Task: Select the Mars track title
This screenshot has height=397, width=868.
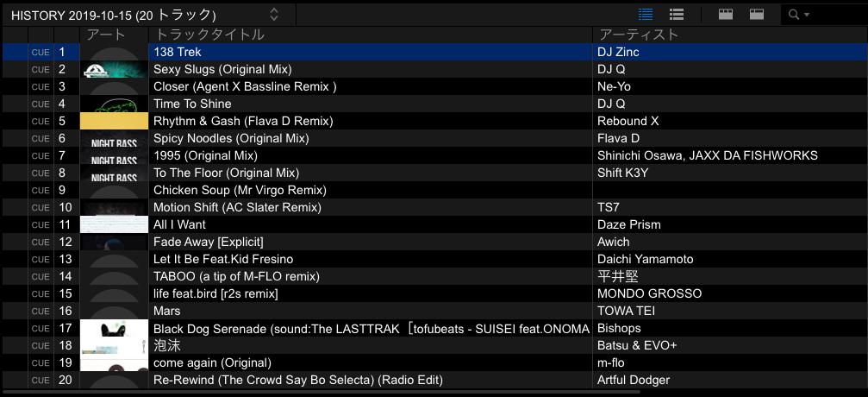Action: tap(166, 311)
